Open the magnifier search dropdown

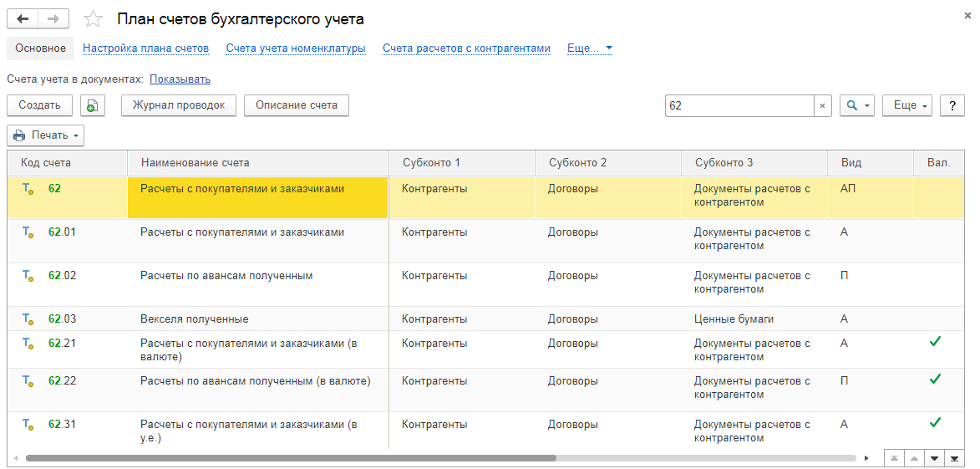[857, 105]
